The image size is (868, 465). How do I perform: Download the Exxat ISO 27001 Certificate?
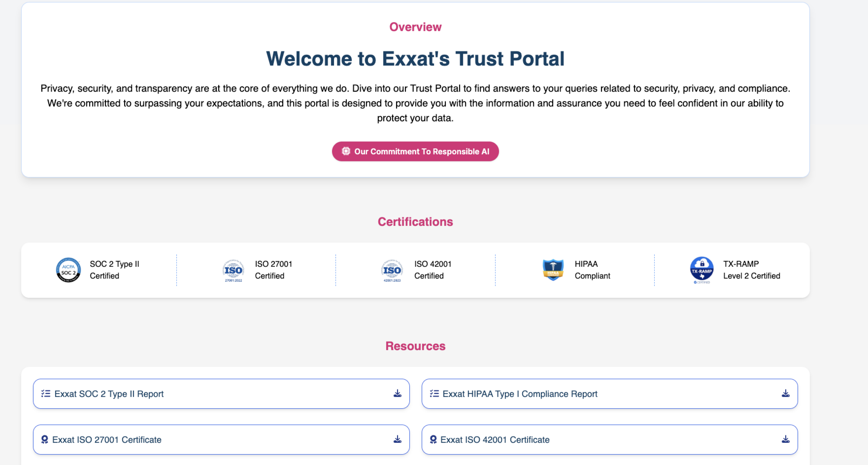click(x=397, y=439)
